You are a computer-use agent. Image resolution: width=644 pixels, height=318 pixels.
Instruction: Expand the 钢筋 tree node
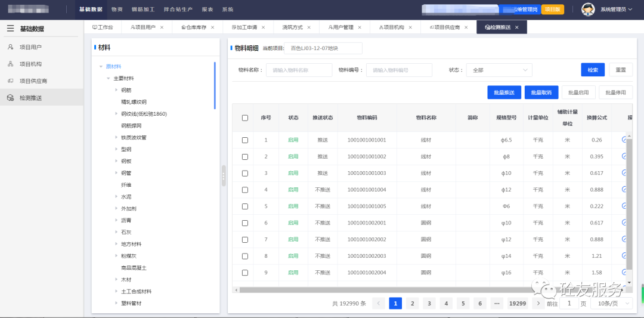[116, 90]
